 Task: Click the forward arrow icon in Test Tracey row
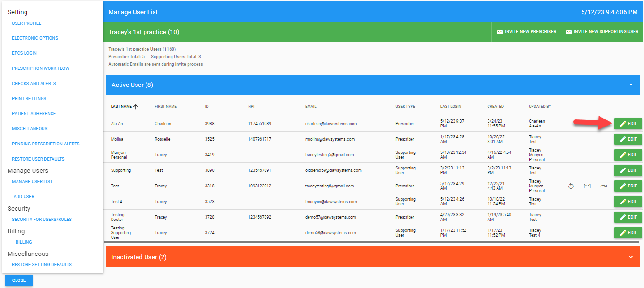tap(604, 186)
